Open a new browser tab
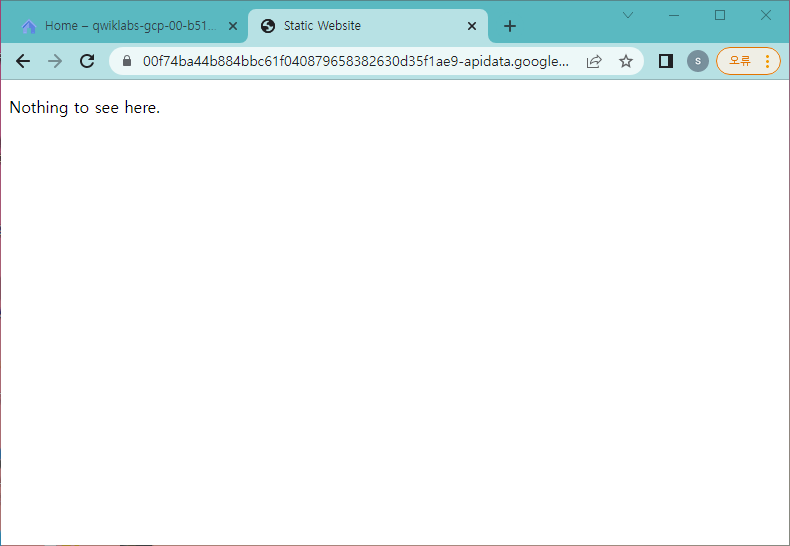This screenshot has height=546, width=790. click(510, 26)
